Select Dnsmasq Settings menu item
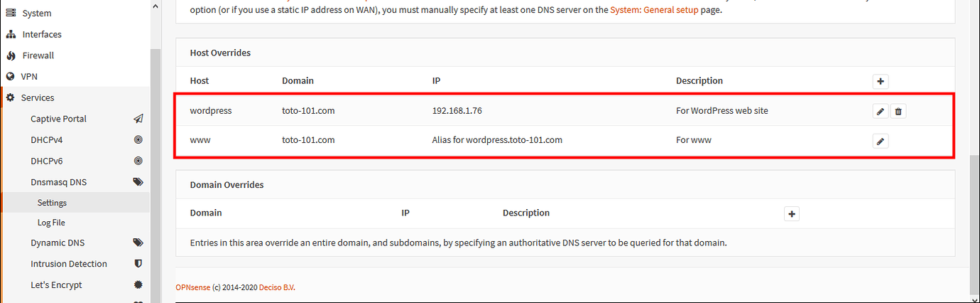980x303 pixels. click(52, 203)
